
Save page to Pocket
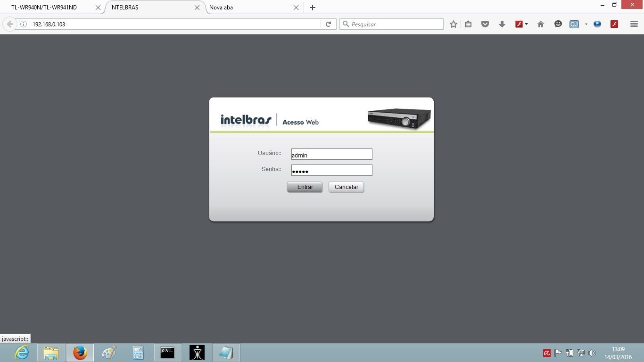pyautogui.click(x=485, y=24)
